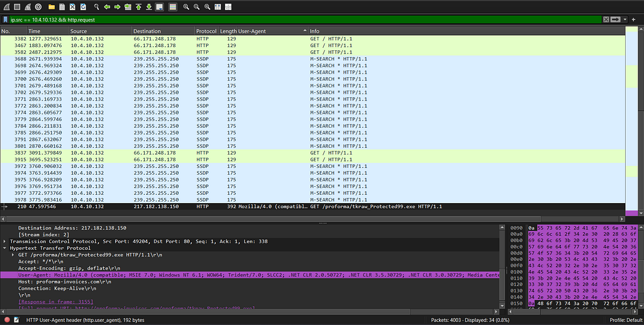644x325 pixels.
Task: Select packet 3978 M-SEARCH row
Action: [313, 200]
